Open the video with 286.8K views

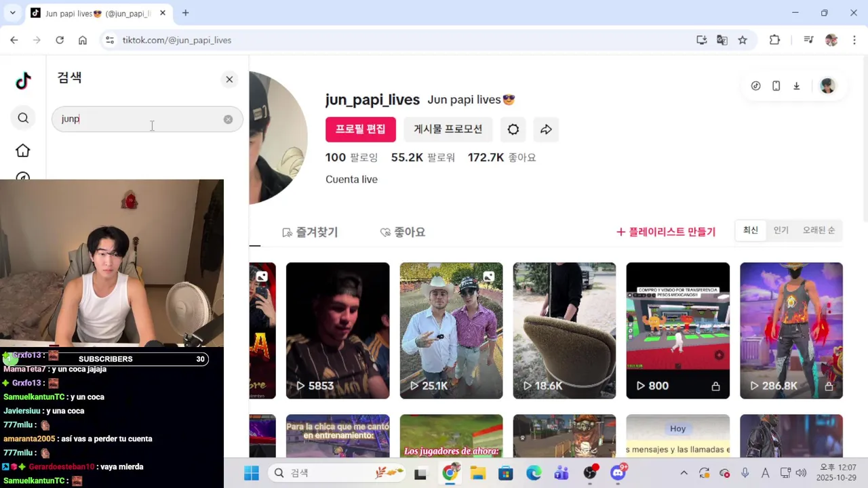pyautogui.click(x=791, y=331)
